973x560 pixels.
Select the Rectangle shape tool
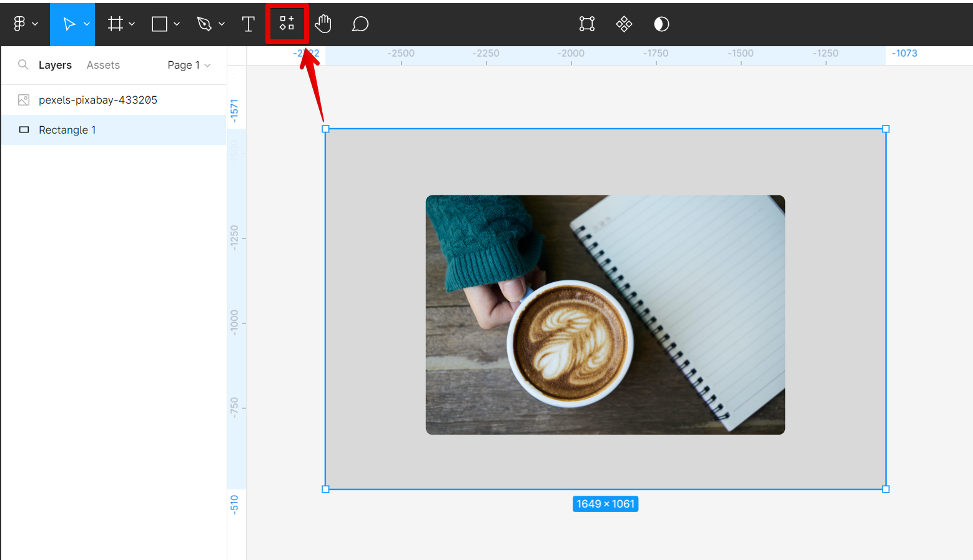[160, 24]
